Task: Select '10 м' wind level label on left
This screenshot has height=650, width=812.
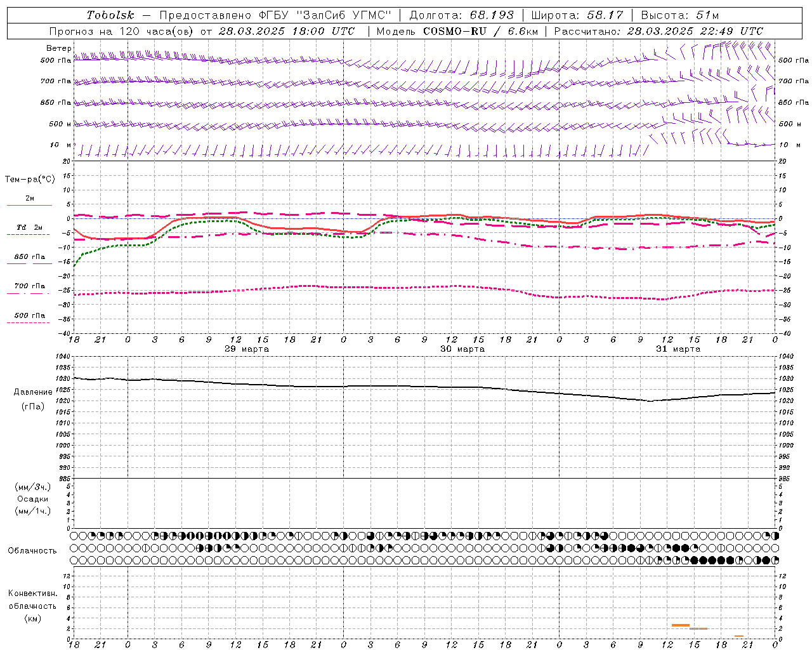Action: coord(60,145)
